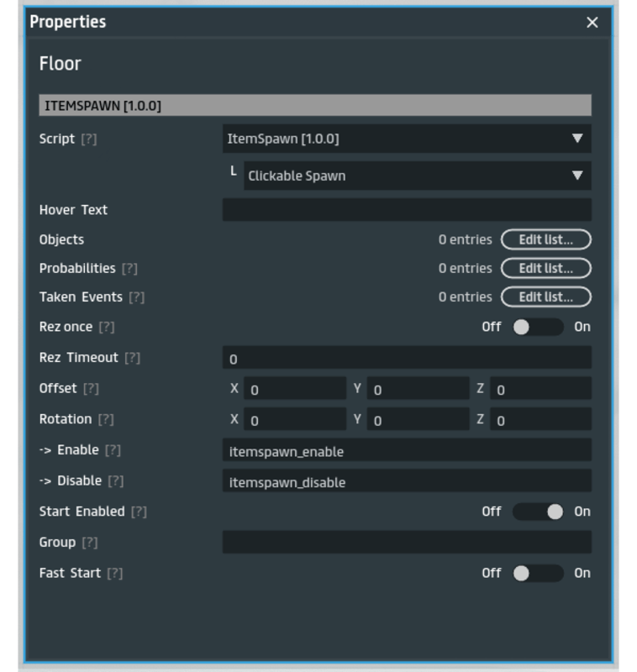The height and width of the screenshot is (672, 637).
Task: Click the help icon beside Start Enabled
Action: 139,512
